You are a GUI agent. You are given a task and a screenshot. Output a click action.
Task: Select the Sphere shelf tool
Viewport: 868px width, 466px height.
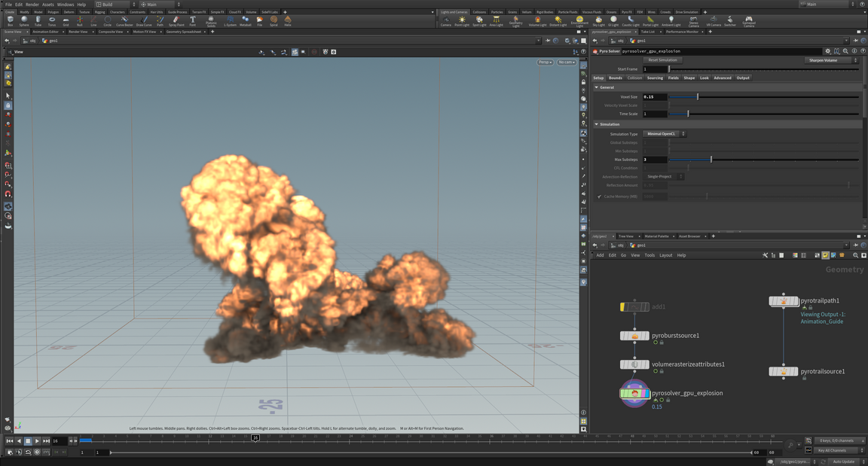click(23, 21)
